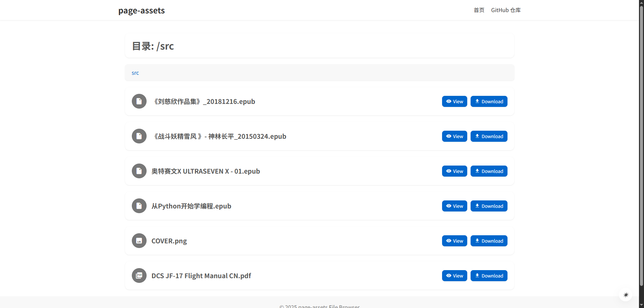Screen dimensions: 644x308
Task: Toggle the dark mode switch at bottom right
Action: 626,295
